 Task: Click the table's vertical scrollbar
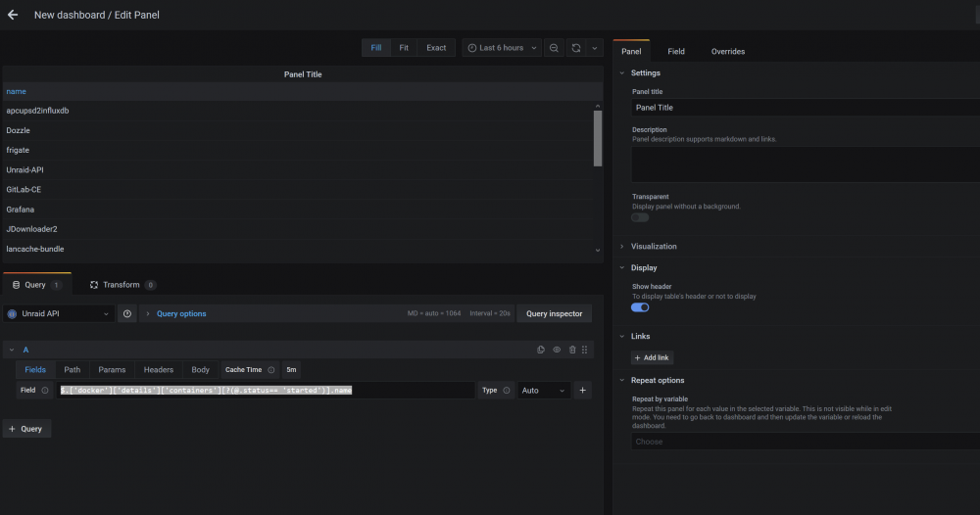click(598, 138)
